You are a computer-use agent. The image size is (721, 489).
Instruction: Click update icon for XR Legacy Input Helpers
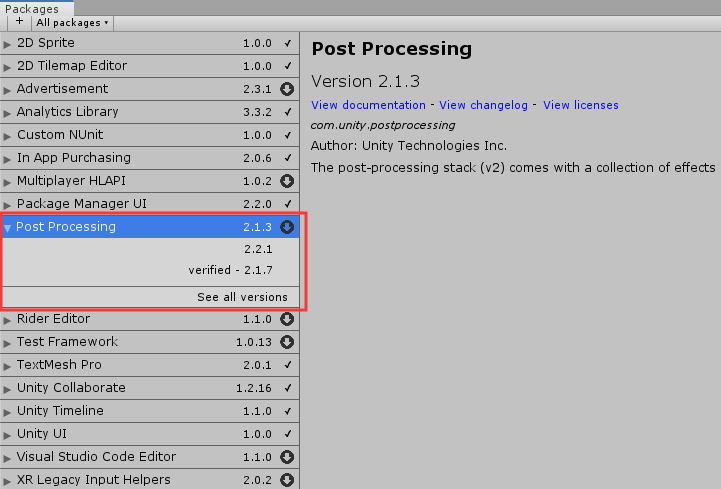[x=287, y=480]
